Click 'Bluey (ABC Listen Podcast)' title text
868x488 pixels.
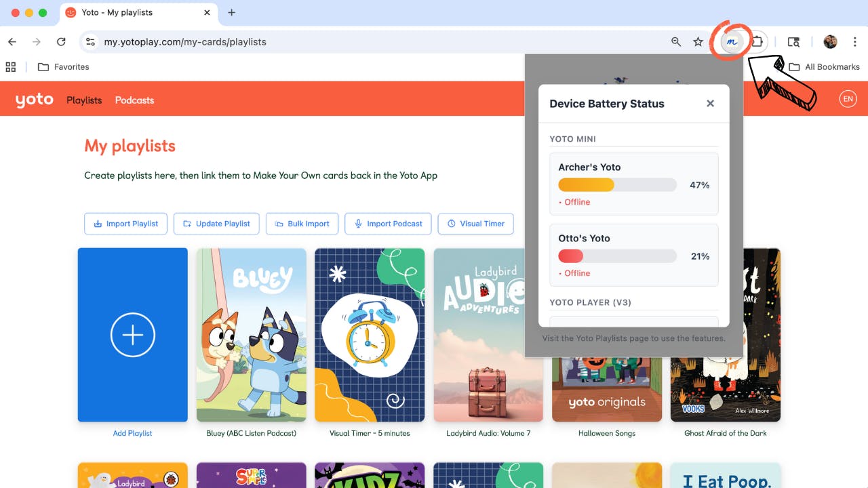pyautogui.click(x=252, y=433)
